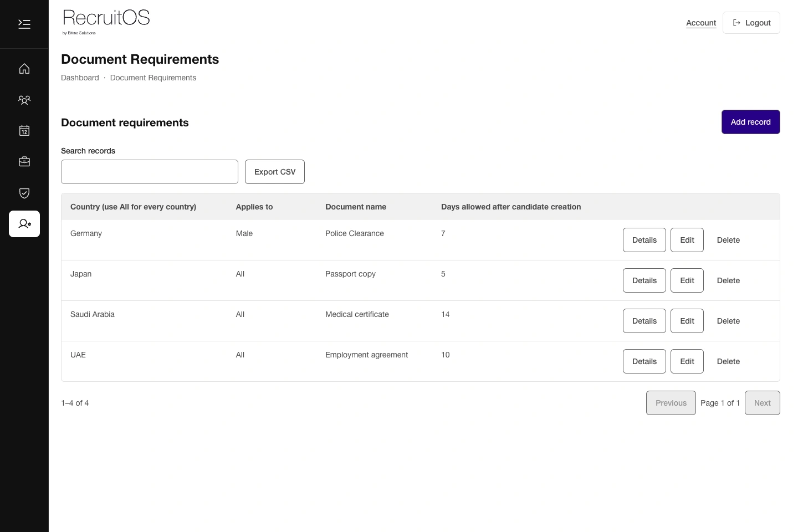
Task: Click the 1–4 of 4 count text
Action: tap(75, 403)
